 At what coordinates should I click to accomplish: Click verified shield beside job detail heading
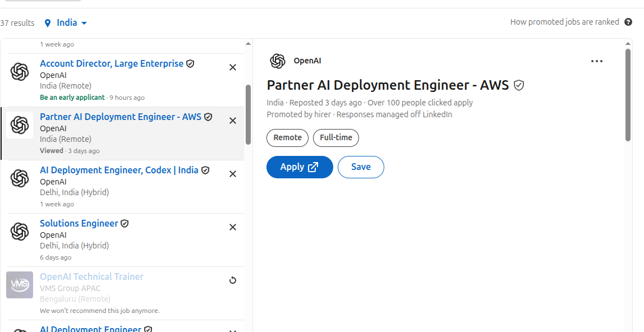point(519,85)
